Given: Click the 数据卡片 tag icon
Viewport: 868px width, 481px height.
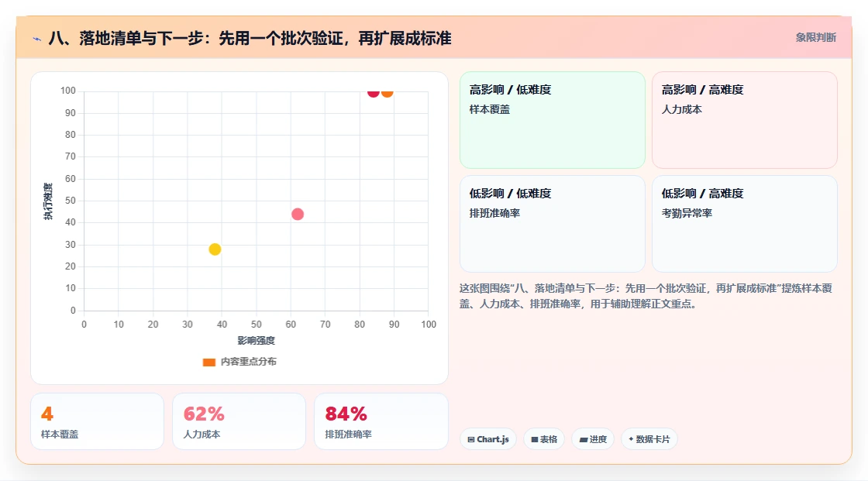Looking at the screenshot, I should [x=631, y=439].
